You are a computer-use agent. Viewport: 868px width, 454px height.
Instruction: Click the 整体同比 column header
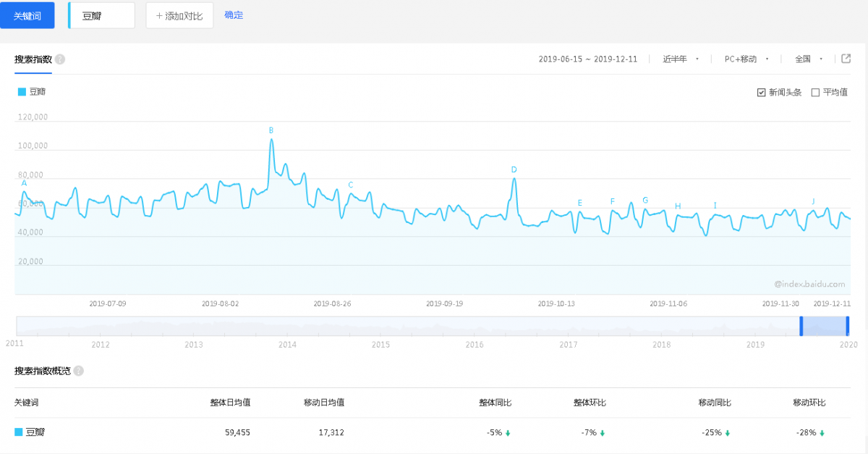pos(495,403)
